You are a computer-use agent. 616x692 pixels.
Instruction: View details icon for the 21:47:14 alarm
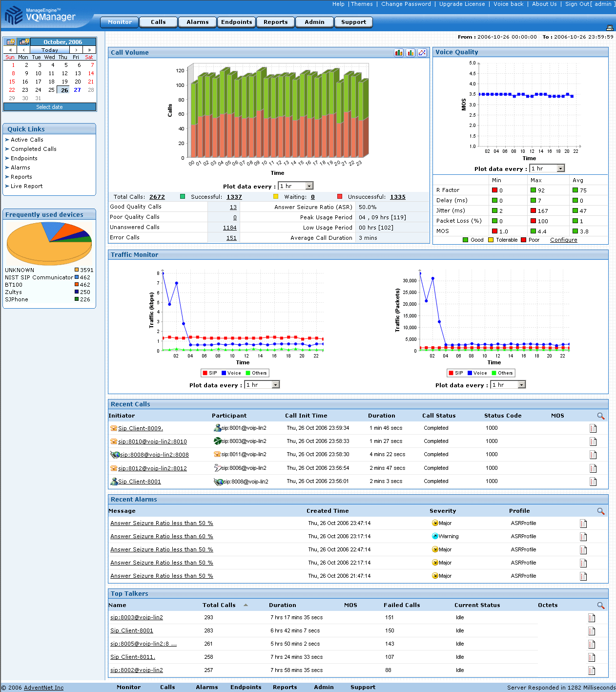(583, 576)
